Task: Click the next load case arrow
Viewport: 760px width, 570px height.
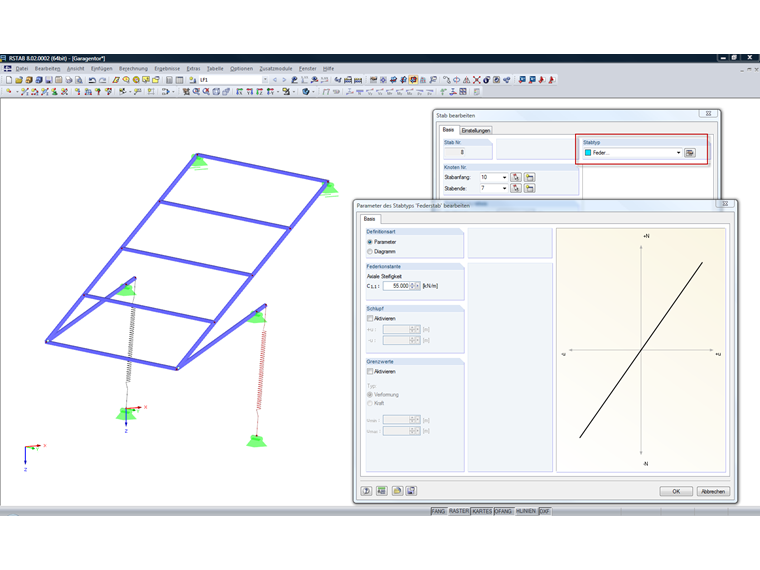Action: [x=284, y=80]
